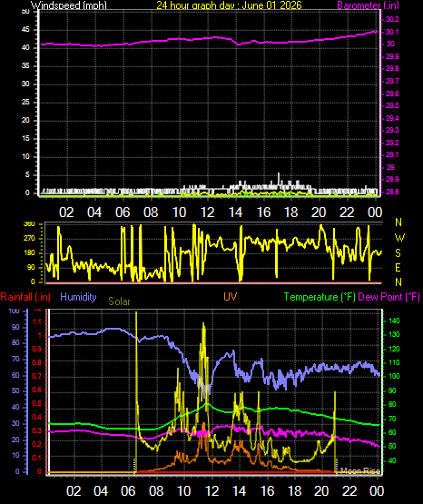Image resolution: width=423 pixels, height=504 pixels.
Task: Select 140 on the temperature axis
Action: coord(394,321)
